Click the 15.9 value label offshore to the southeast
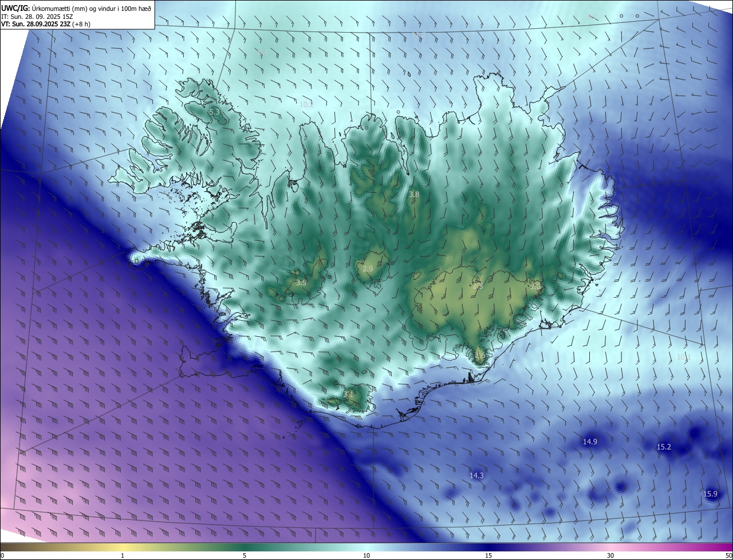 (710, 494)
